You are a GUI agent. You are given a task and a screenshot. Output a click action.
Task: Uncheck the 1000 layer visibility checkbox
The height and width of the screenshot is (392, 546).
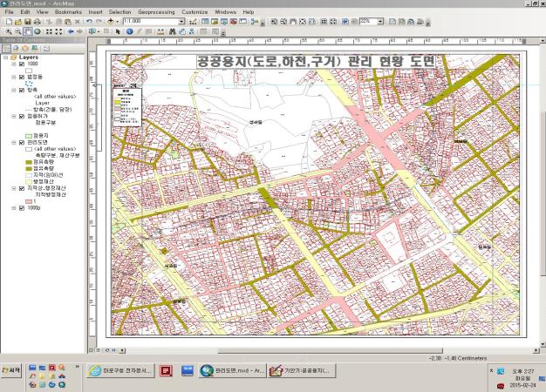click(22, 64)
